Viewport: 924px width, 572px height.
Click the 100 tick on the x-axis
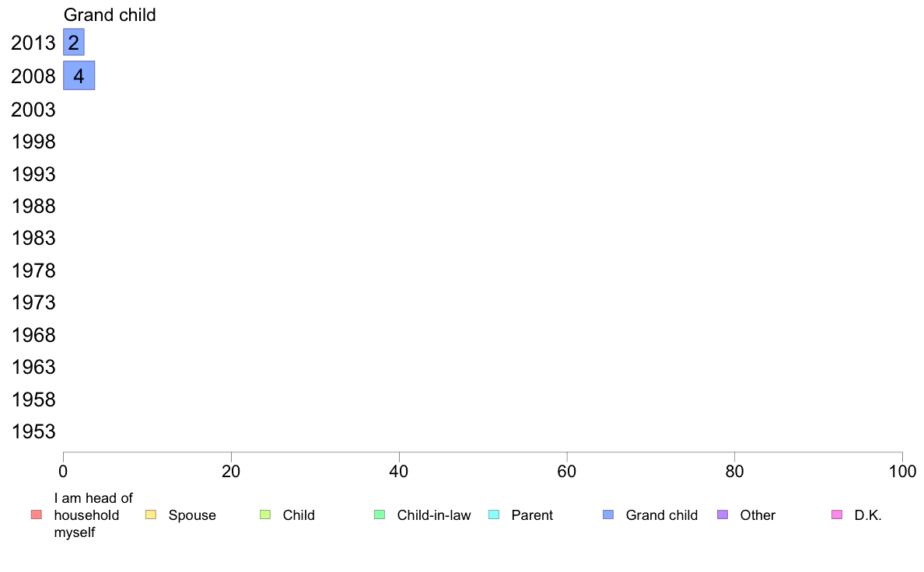coord(903,471)
